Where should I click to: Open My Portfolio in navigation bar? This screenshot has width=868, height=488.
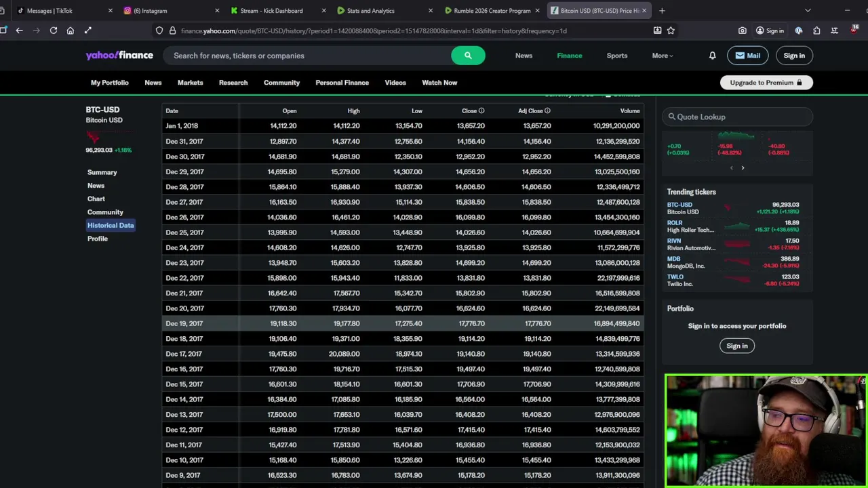pos(110,83)
